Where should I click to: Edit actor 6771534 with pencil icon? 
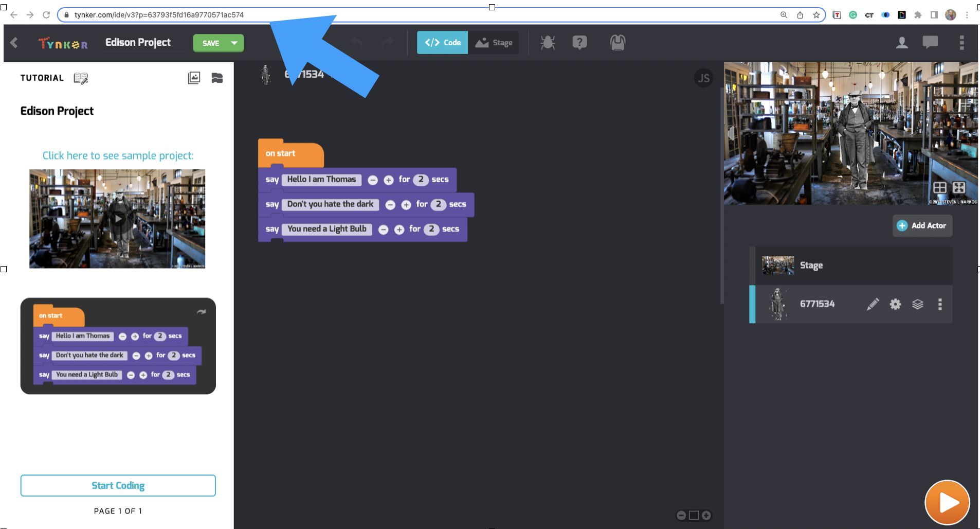(x=873, y=304)
